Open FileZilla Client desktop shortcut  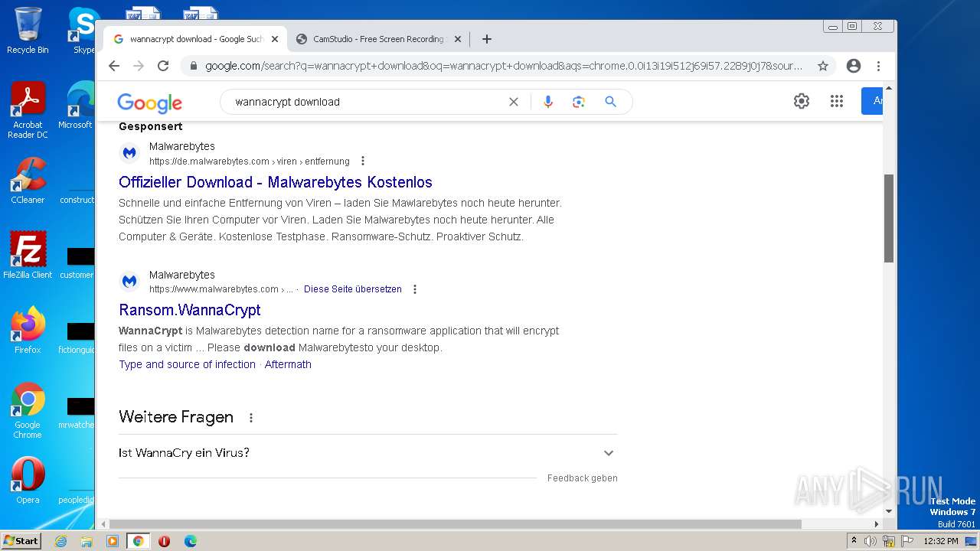(28, 256)
